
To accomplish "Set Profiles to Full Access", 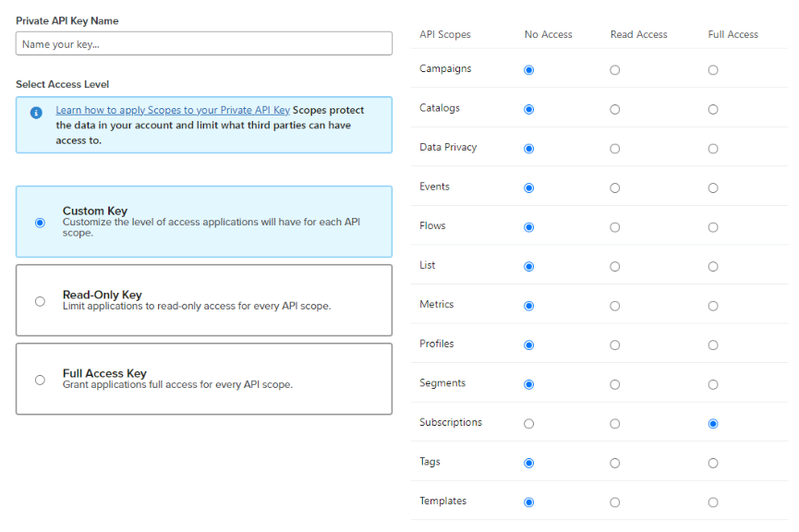I will click(x=713, y=345).
